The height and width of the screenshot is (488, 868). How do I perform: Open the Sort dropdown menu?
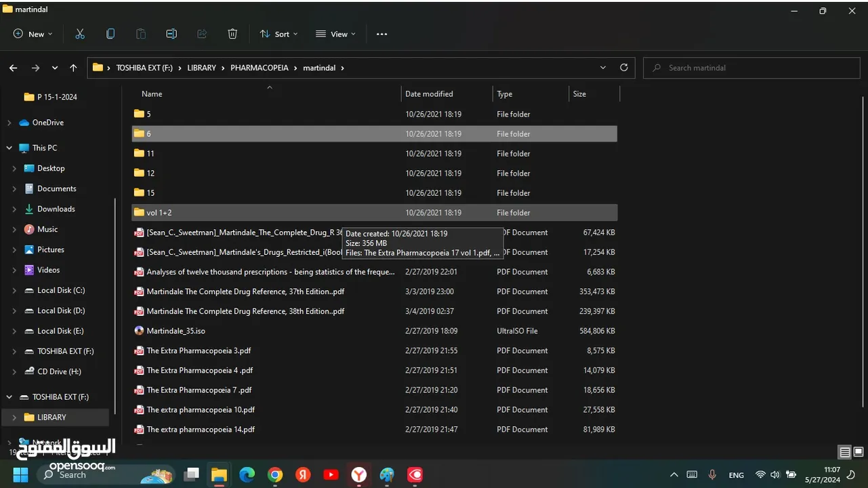[278, 34]
